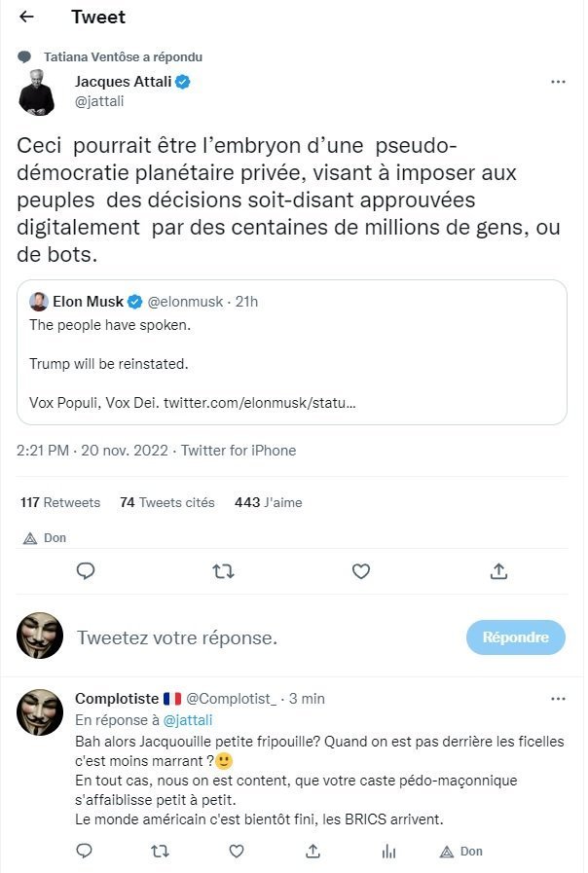
Task: View analytics for Complotiste's reply
Action: click(x=388, y=852)
